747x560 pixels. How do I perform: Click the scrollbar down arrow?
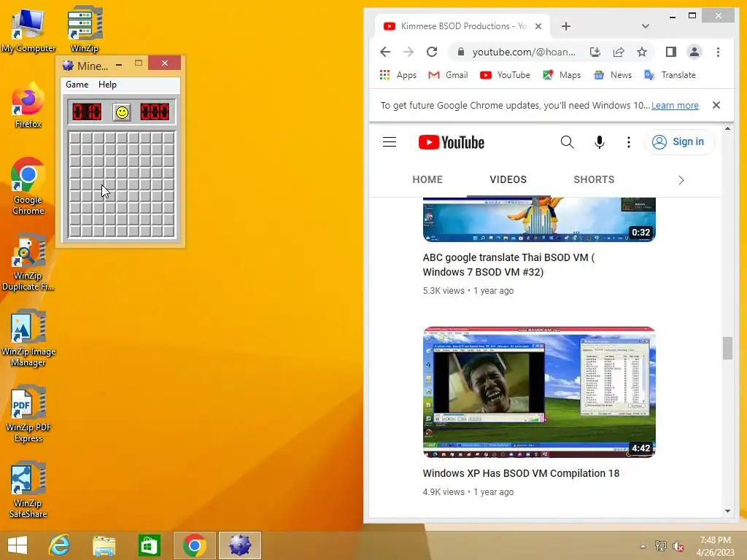[x=727, y=511]
